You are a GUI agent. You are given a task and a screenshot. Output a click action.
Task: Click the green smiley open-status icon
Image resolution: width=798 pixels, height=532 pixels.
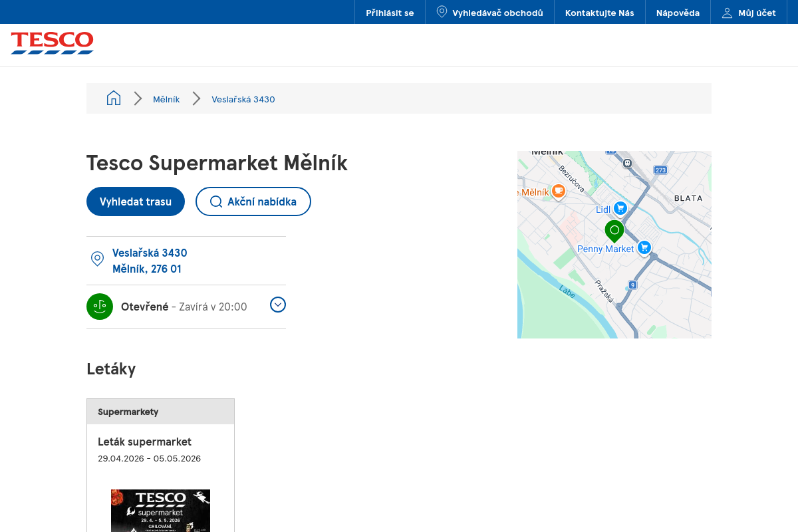click(x=100, y=307)
